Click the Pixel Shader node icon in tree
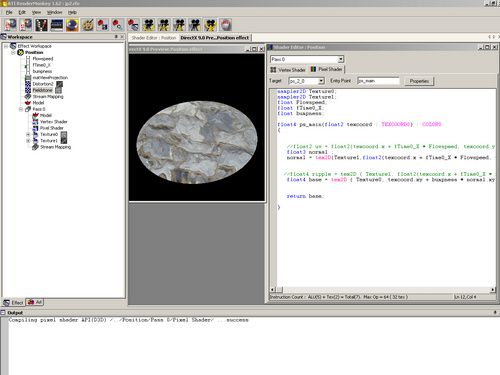 [x=35, y=128]
